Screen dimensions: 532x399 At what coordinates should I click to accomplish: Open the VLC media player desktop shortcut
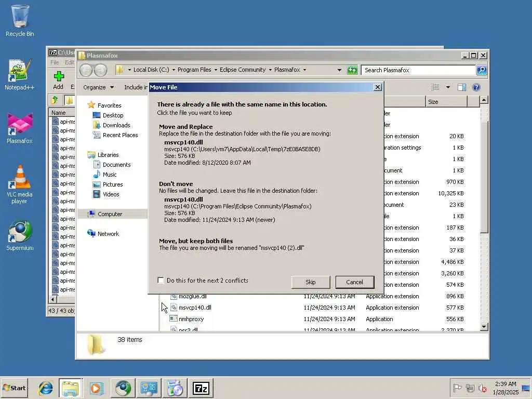tap(20, 185)
